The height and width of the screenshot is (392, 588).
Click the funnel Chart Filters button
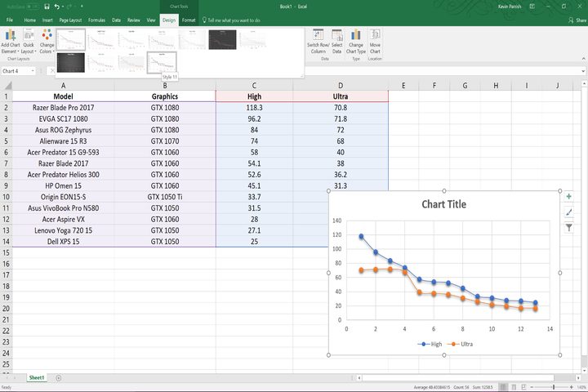(569, 227)
